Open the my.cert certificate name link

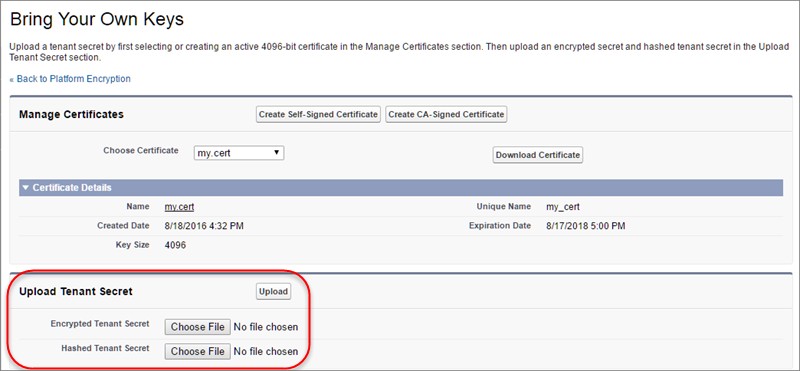179,207
